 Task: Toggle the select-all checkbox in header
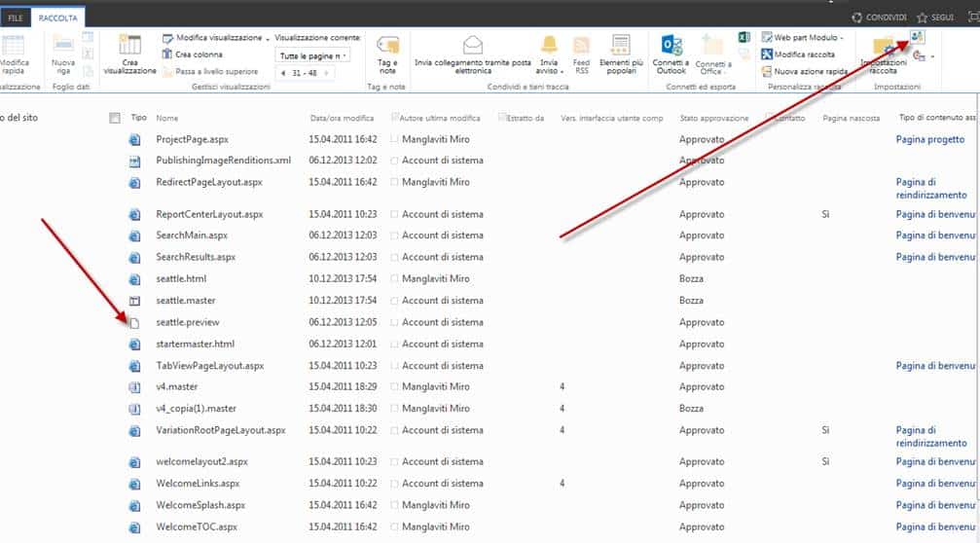coord(115,118)
